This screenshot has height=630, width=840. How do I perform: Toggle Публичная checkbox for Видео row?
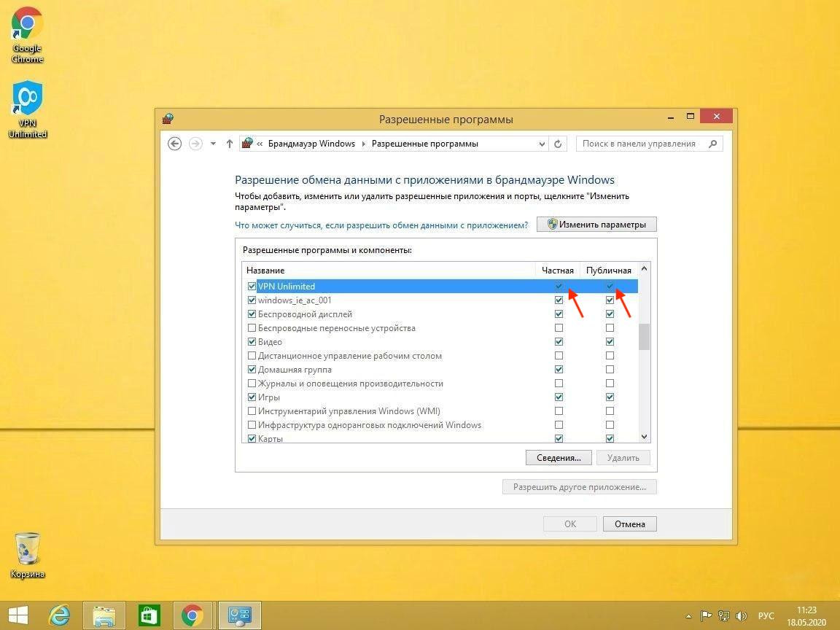[610, 342]
